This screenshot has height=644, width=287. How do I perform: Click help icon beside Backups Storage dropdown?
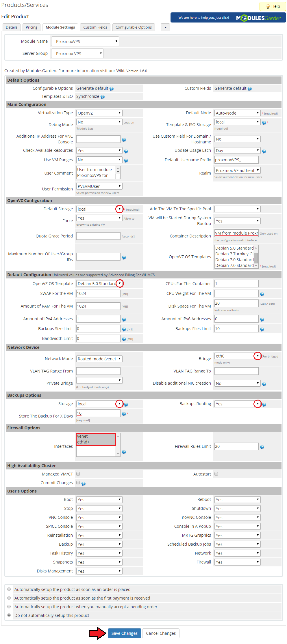pos(126,405)
